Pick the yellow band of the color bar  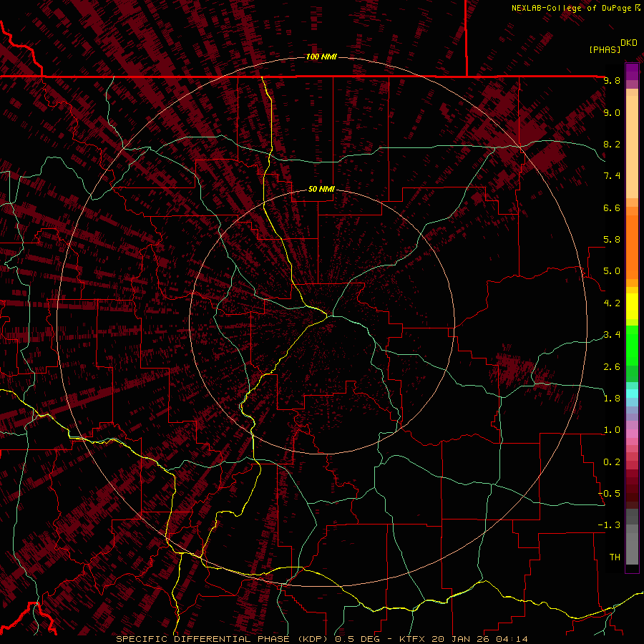(632, 306)
